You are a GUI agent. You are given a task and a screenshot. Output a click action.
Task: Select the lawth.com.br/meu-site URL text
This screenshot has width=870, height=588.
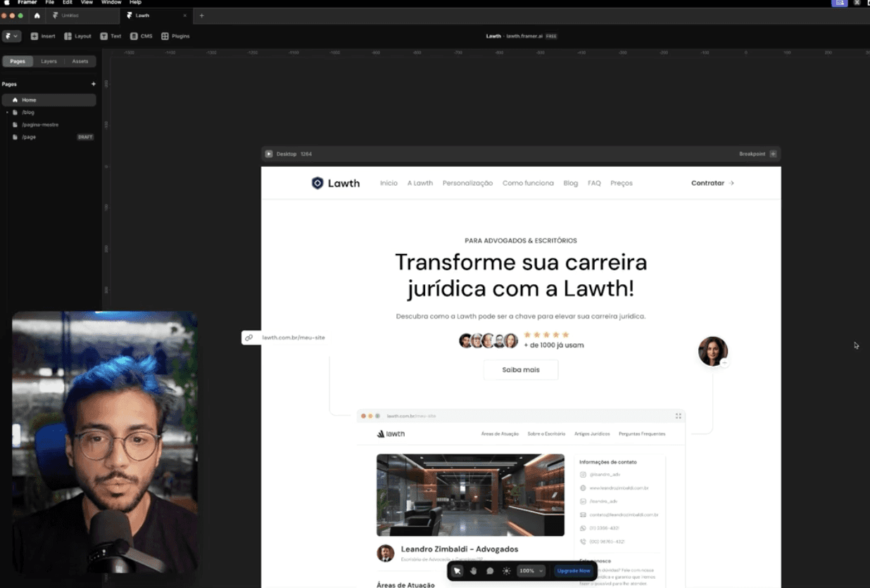tap(294, 338)
